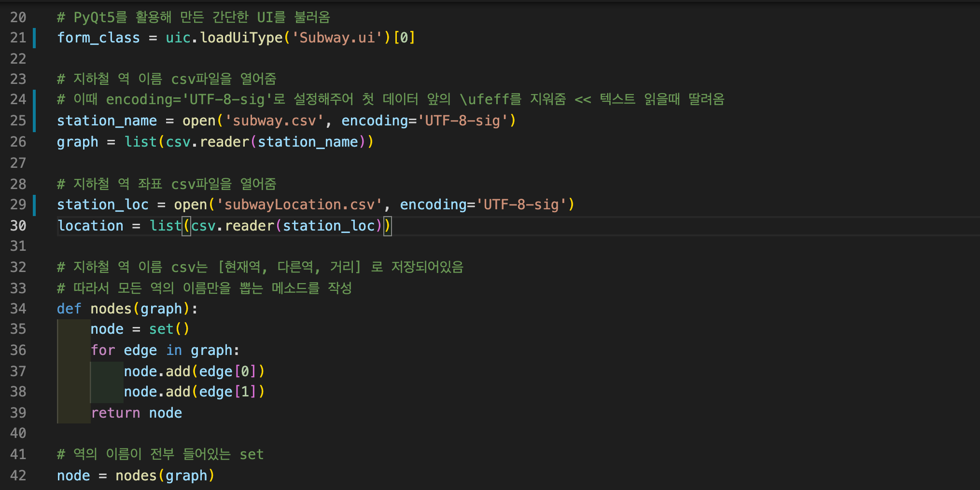Click the 'Subway.ui' string literal

[337, 38]
